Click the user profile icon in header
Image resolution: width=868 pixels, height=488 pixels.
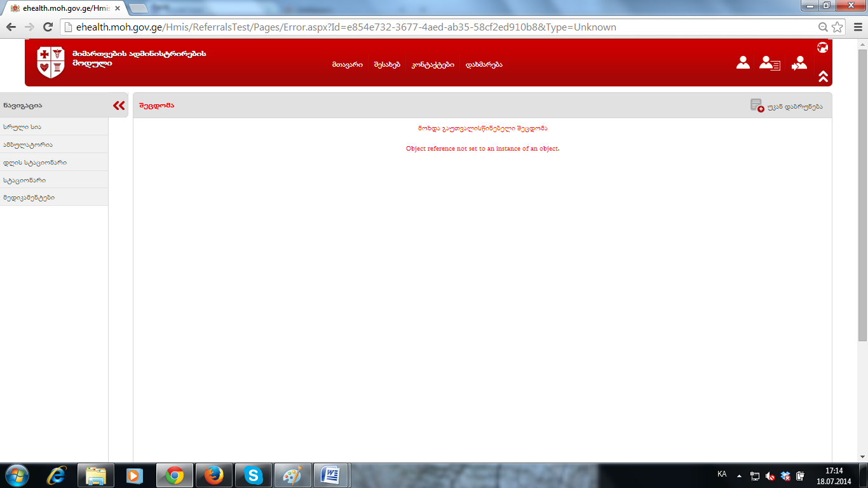[743, 62]
